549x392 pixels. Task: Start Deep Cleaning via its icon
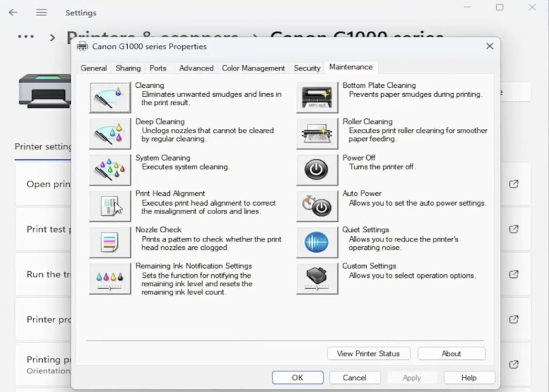pos(110,133)
